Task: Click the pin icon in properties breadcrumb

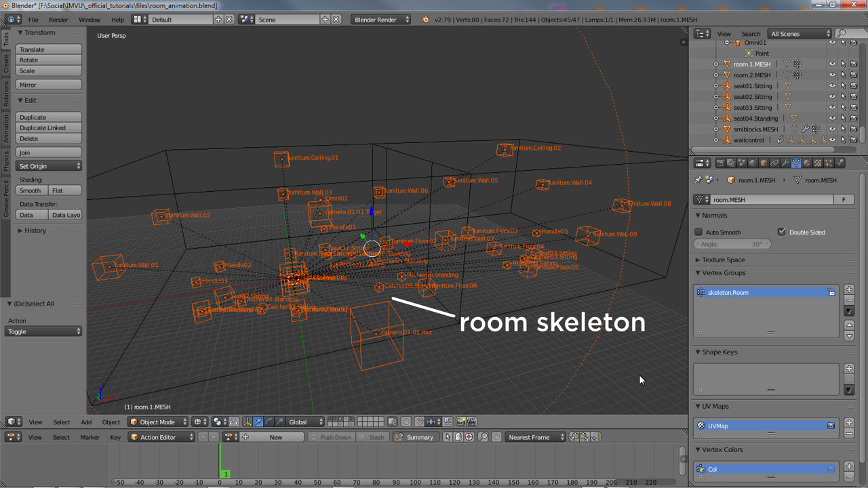Action: point(698,180)
